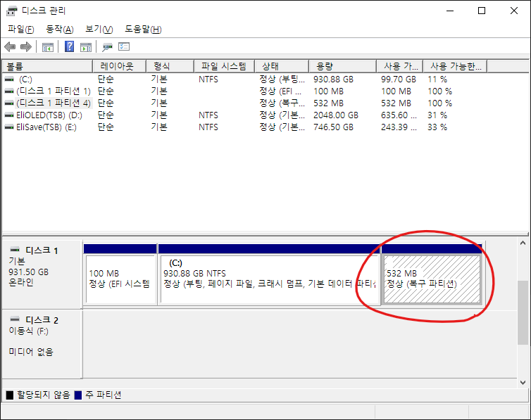Click the 정상 (복구... status cell
This screenshot has height=420, width=531.
pos(282,103)
